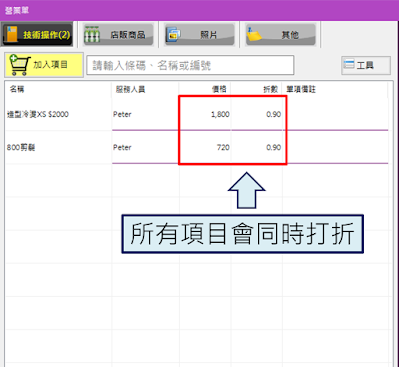399x367 pixels.
Task: Click the bottles icon on 店販商品 tab
Action: pyautogui.click(x=92, y=34)
